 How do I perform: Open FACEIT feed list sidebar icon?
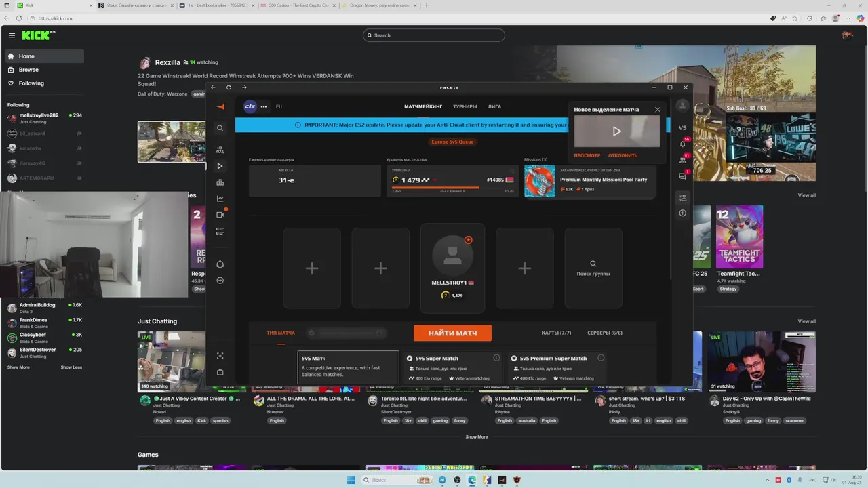point(220,231)
